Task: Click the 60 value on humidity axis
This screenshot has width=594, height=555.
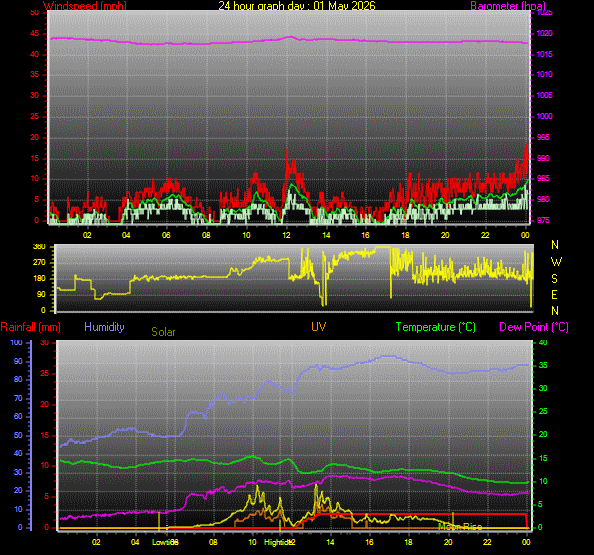Action: [18, 416]
